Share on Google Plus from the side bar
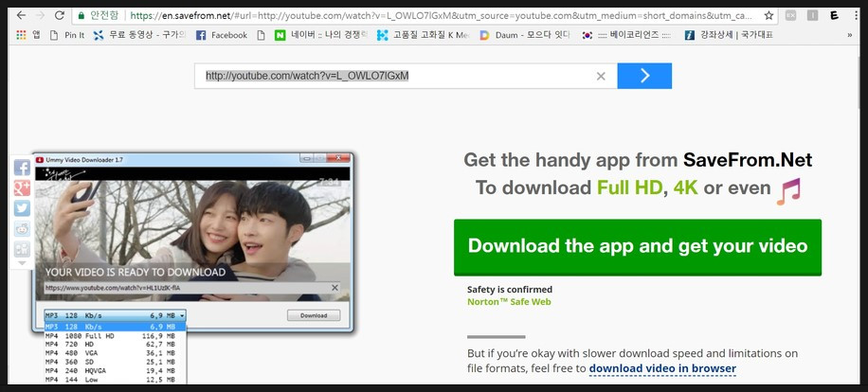The image size is (868, 392). (x=22, y=188)
